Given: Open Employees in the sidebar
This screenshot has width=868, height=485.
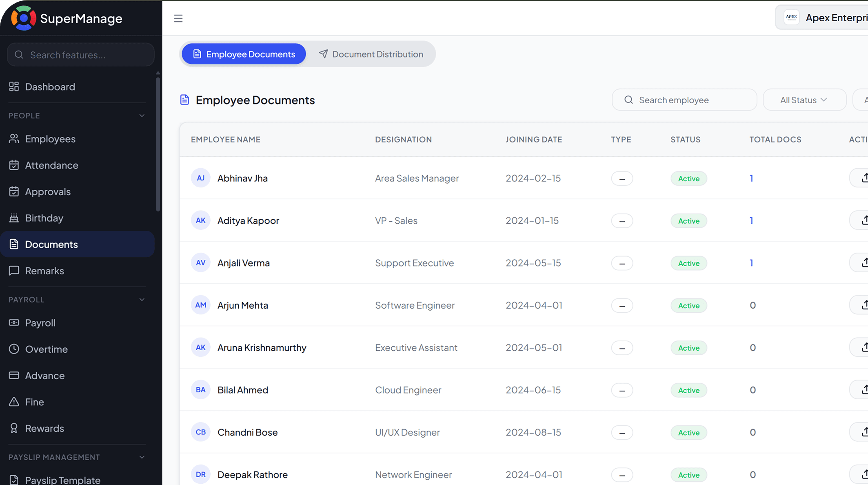Looking at the screenshot, I should point(77,139).
